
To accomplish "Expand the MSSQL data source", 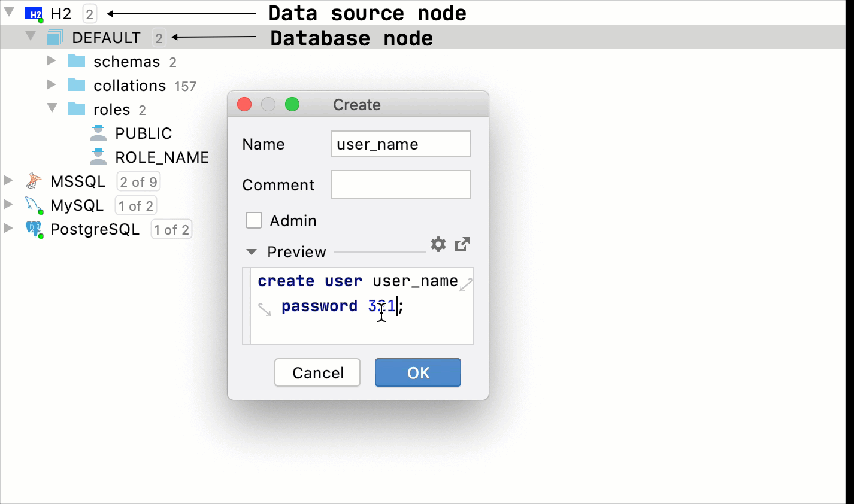I will coord(8,180).
